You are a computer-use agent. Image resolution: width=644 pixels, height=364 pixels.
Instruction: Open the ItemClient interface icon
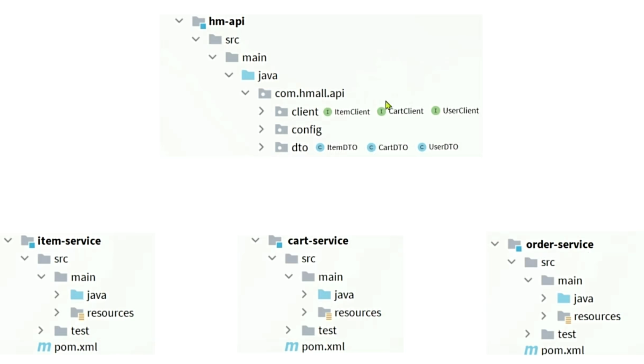pos(327,112)
